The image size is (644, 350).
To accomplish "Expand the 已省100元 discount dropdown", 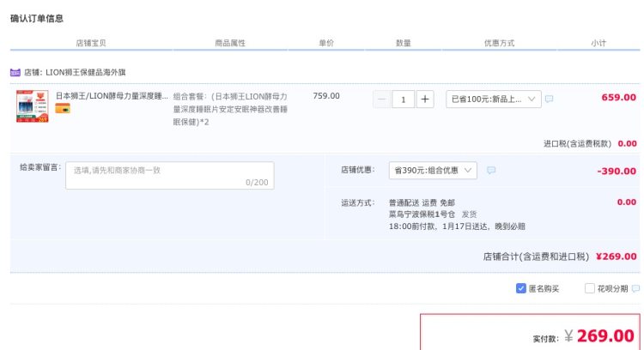I will click(493, 100).
